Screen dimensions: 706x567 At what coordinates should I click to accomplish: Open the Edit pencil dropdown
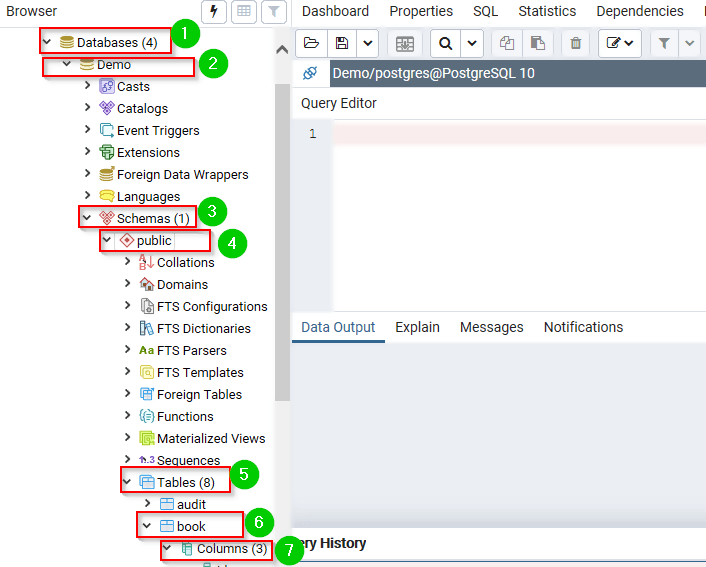(x=620, y=43)
